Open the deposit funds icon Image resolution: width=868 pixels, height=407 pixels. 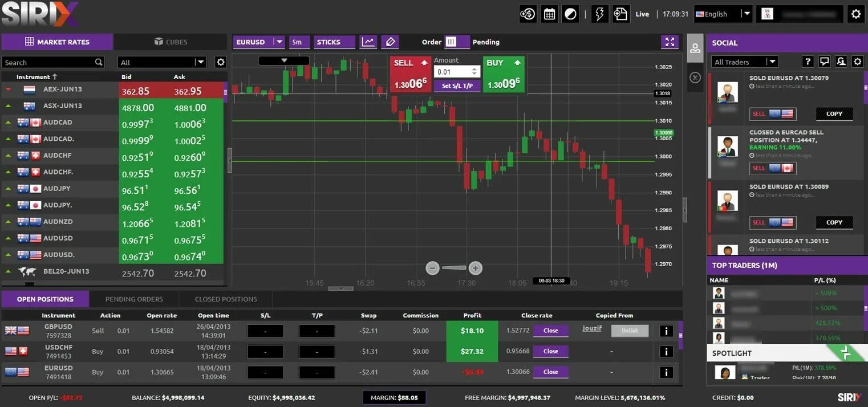point(528,14)
